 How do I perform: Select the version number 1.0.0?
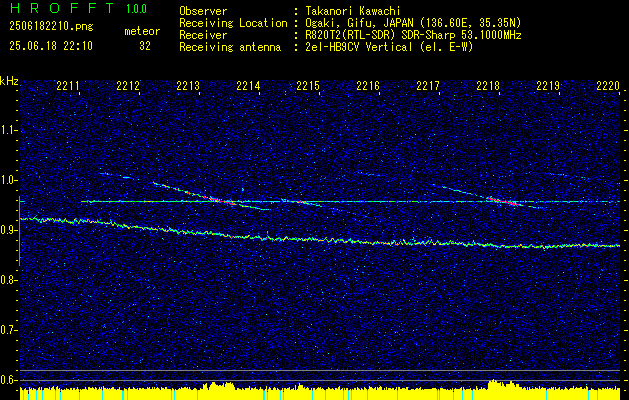click(136, 9)
